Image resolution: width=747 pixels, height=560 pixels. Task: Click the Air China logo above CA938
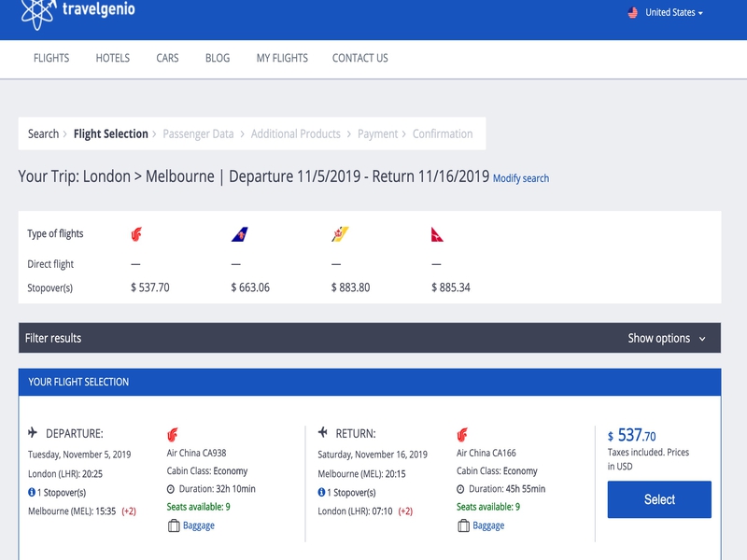click(173, 435)
